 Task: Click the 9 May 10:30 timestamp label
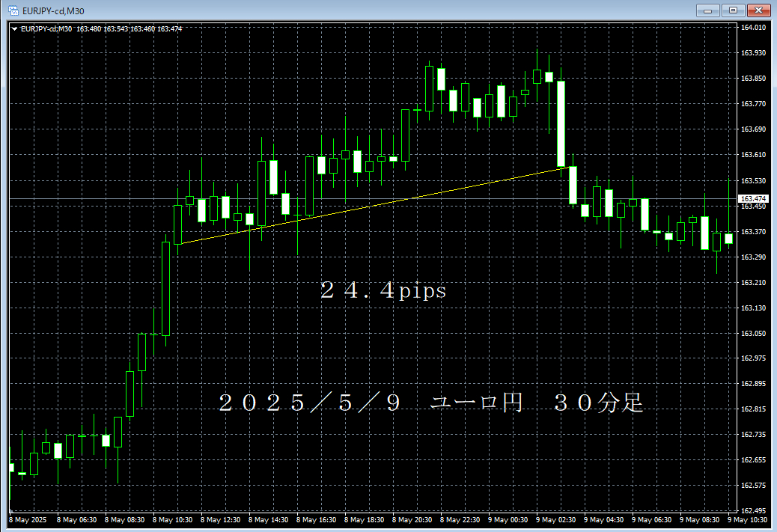click(749, 519)
